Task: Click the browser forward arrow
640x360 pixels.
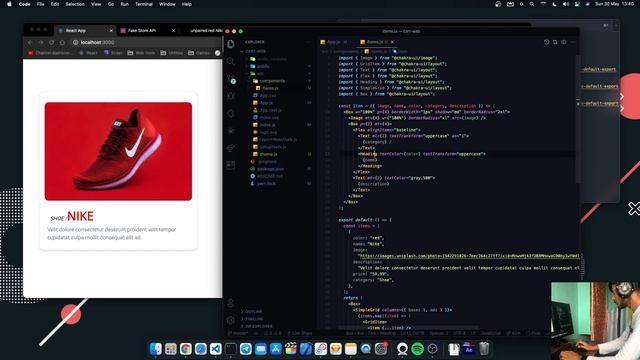Action: pos(41,42)
